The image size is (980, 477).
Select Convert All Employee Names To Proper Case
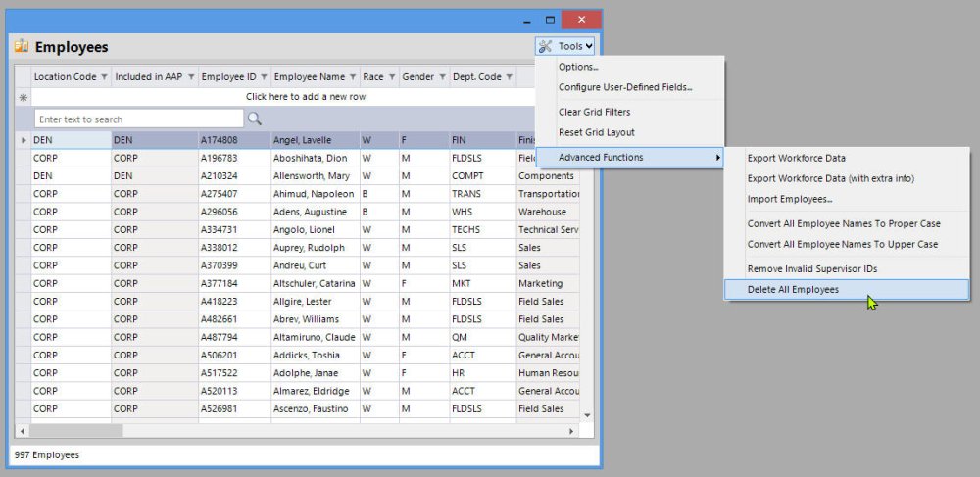tap(844, 223)
